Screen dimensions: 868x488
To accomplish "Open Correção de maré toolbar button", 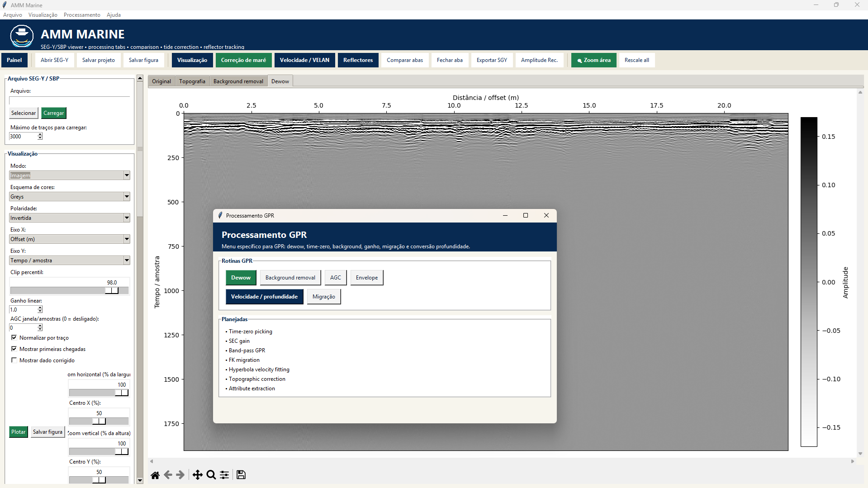I will pyautogui.click(x=243, y=60).
